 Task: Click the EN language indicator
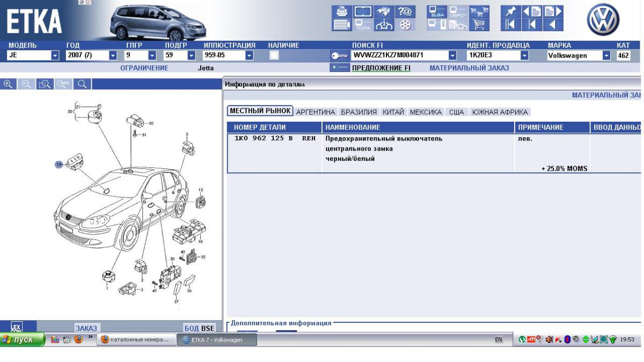499,339
